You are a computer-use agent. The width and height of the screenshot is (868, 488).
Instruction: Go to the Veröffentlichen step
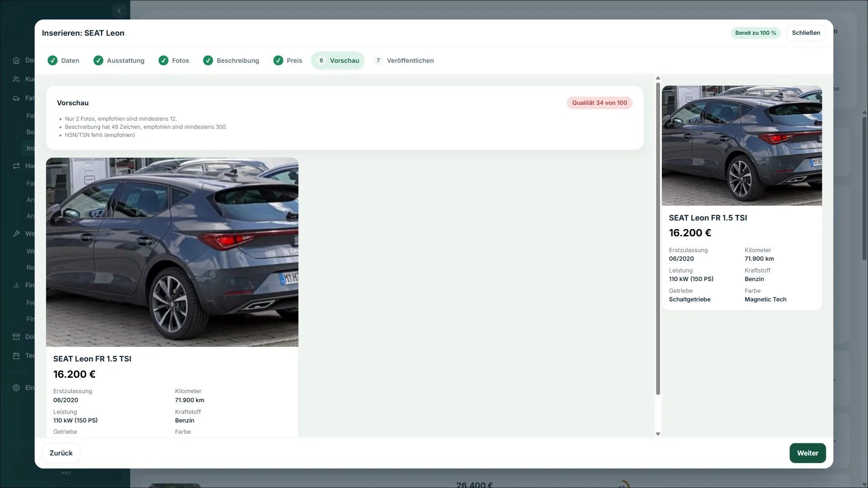(403, 61)
